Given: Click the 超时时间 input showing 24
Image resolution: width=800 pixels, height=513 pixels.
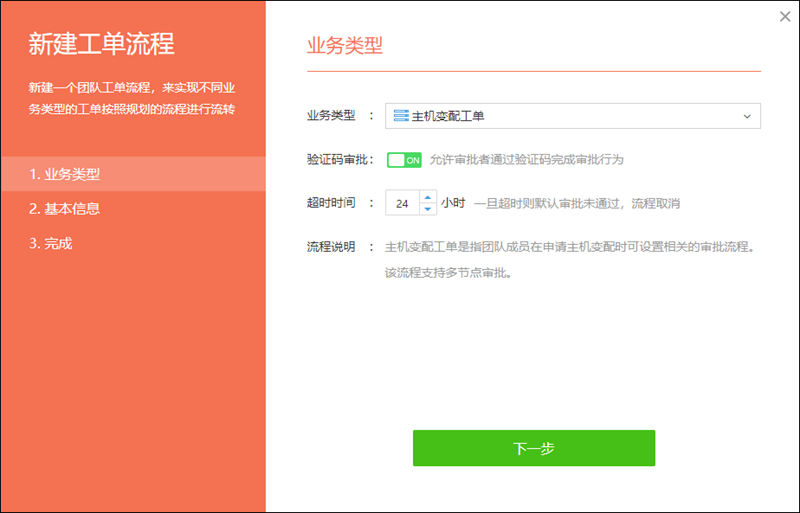Looking at the screenshot, I should pos(403,203).
